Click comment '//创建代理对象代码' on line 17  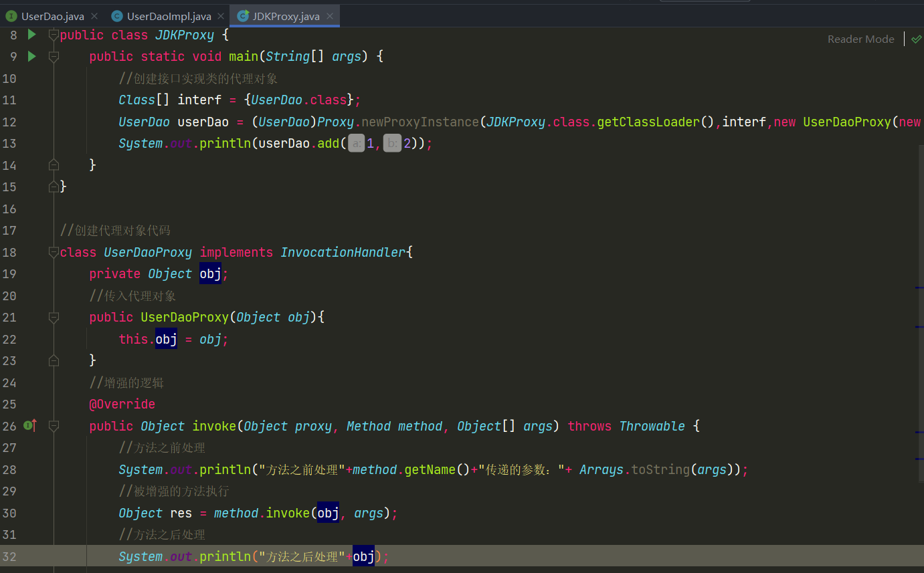115,230
